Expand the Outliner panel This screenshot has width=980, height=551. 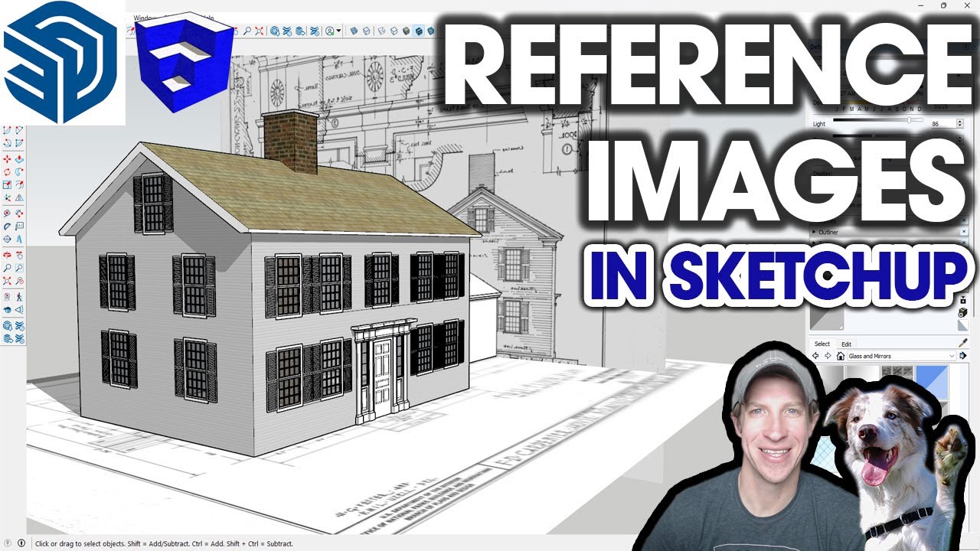[x=813, y=232]
